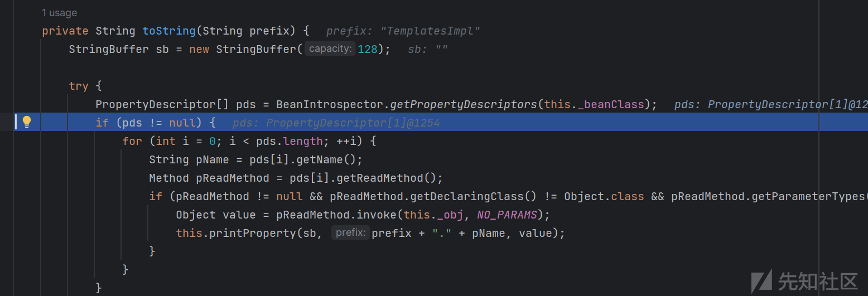Image resolution: width=868 pixels, height=296 pixels.
Task: Click the 'prefix:' parameter hint in printProperty
Action: pyautogui.click(x=350, y=233)
